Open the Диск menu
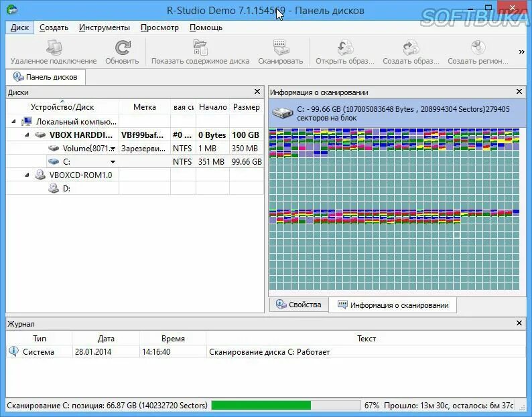This screenshot has width=532, height=417. coord(19,27)
